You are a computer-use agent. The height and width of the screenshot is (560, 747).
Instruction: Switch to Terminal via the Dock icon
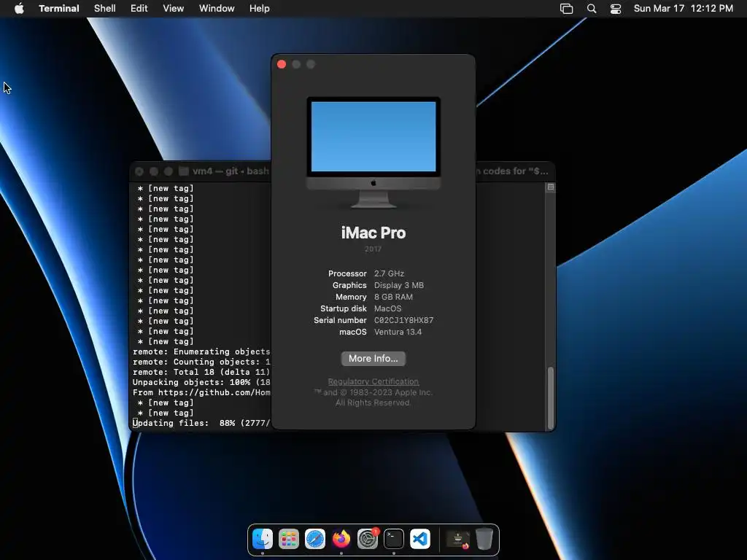tap(393, 539)
